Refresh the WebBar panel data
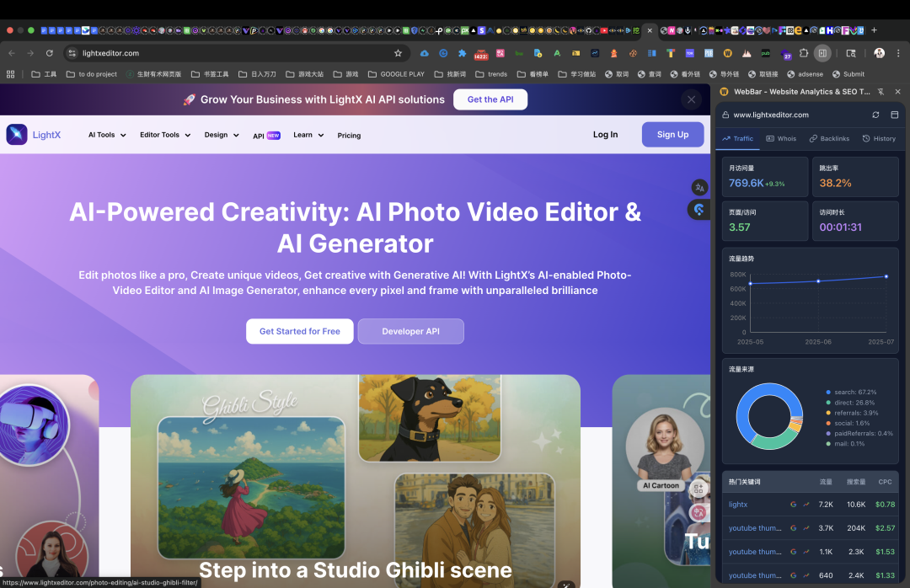 875,115
